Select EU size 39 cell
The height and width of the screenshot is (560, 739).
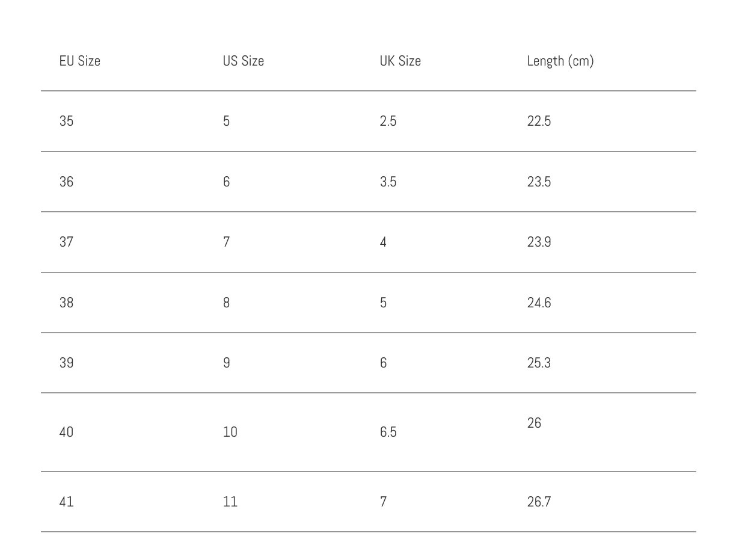tap(66, 363)
